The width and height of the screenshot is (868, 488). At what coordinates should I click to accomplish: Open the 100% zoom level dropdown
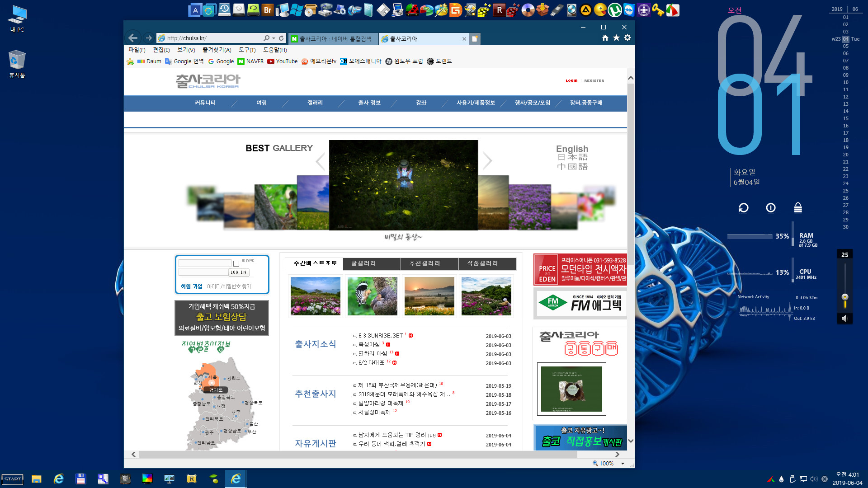pyautogui.click(x=623, y=464)
